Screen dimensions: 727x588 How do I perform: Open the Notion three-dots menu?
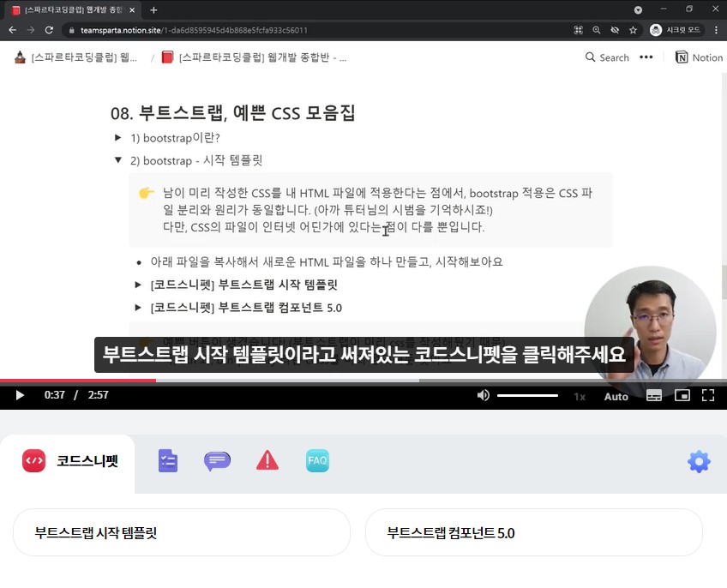click(x=646, y=57)
